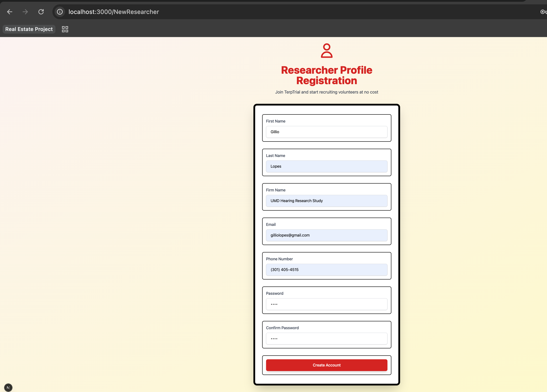Open the saved passwords key icon

coord(543,12)
